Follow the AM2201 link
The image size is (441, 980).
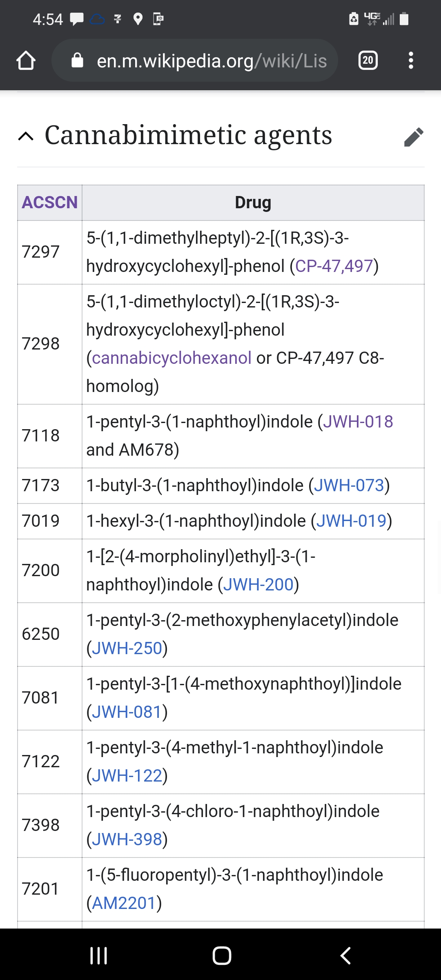(x=124, y=903)
